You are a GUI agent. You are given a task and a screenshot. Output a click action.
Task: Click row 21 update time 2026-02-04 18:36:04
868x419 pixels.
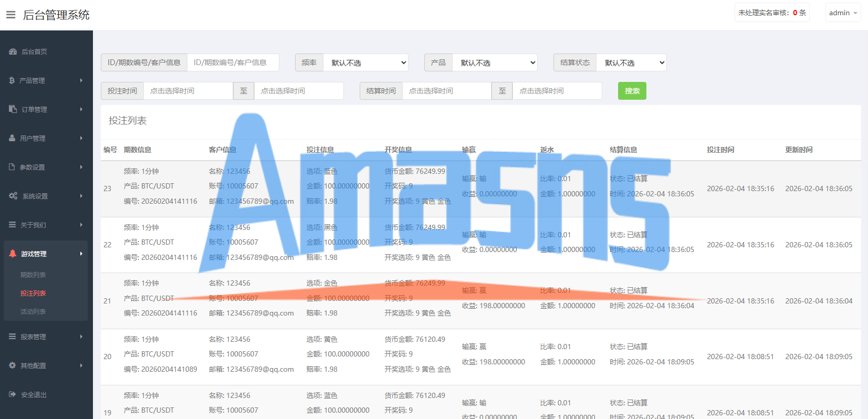coord(819,301)
